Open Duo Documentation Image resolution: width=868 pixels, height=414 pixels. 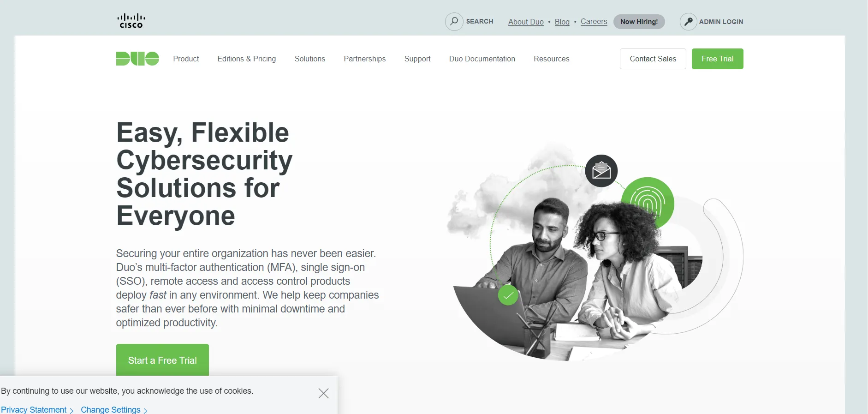[482, 59]
